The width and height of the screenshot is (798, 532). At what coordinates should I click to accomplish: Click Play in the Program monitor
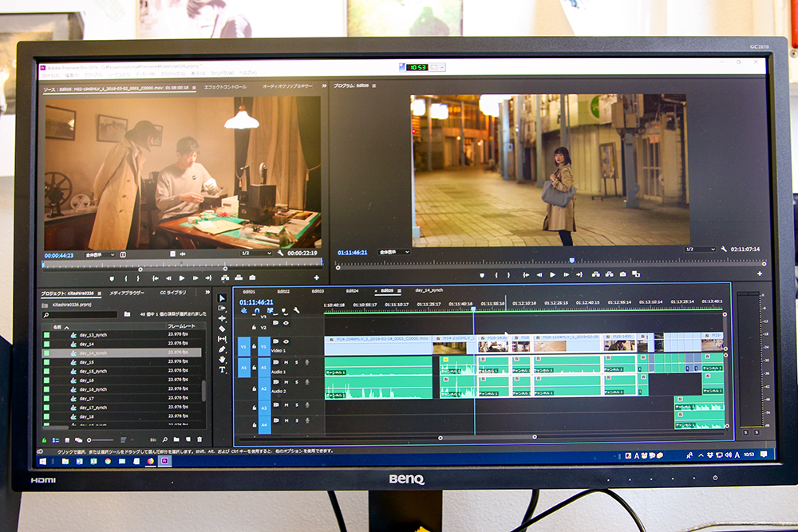click(x=553, y=274)
